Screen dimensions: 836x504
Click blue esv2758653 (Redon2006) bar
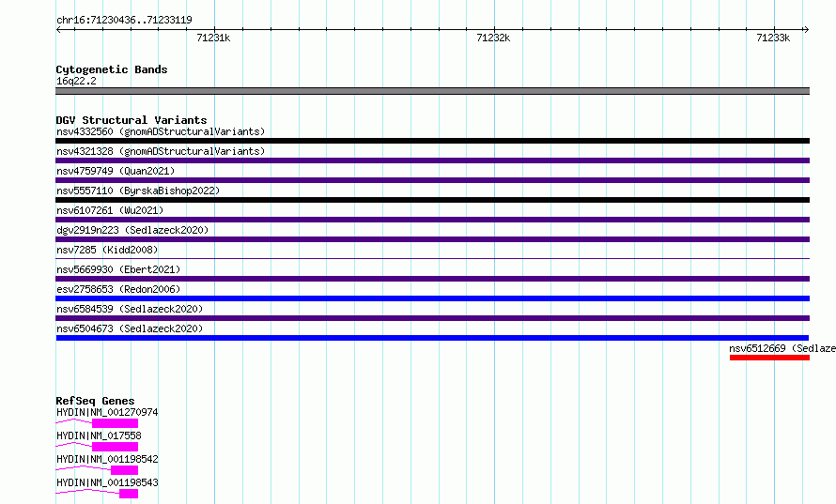point(432,298)
